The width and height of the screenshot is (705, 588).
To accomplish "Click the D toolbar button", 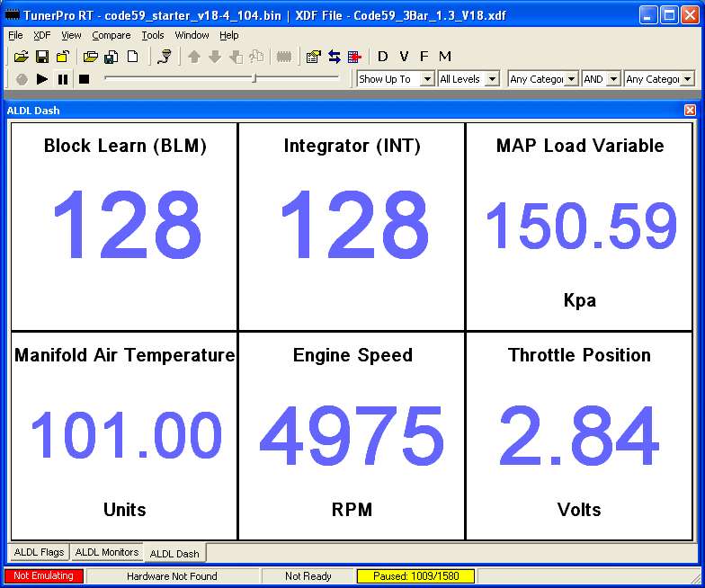I will click(382, 57).
